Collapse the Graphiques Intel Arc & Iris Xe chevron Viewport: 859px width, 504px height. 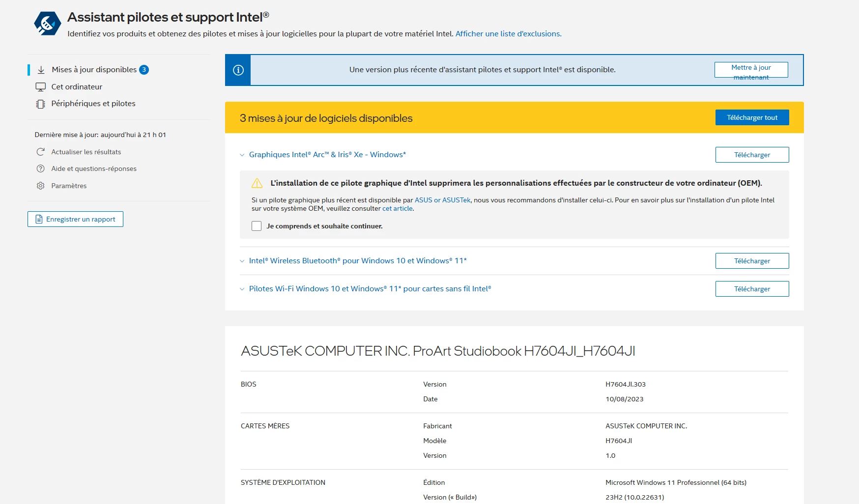pos(242,155)
